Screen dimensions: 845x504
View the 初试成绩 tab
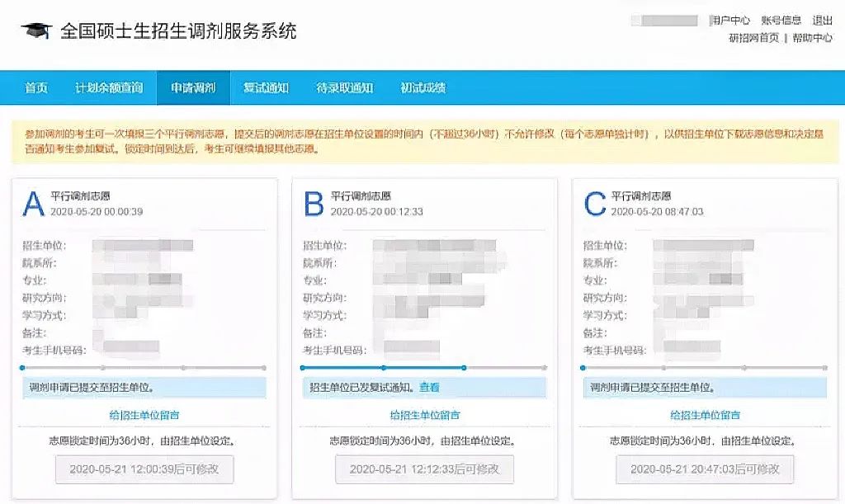[422, 87]
